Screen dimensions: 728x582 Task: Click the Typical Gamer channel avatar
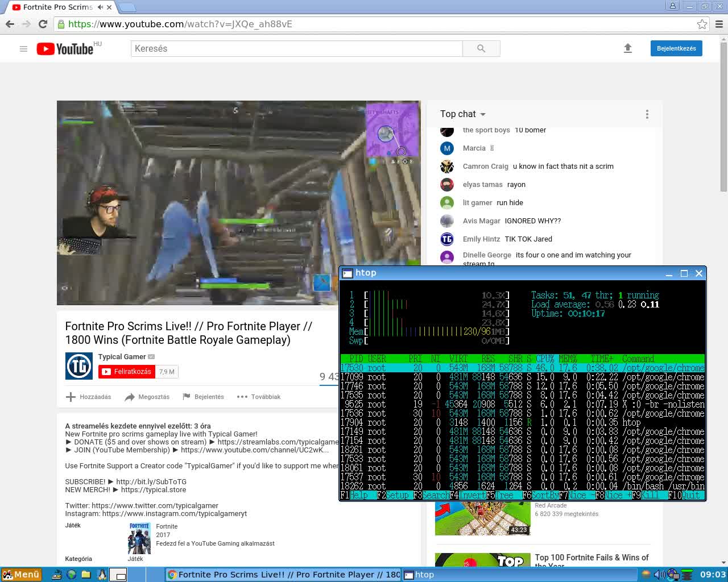click(x=78, y=366)
